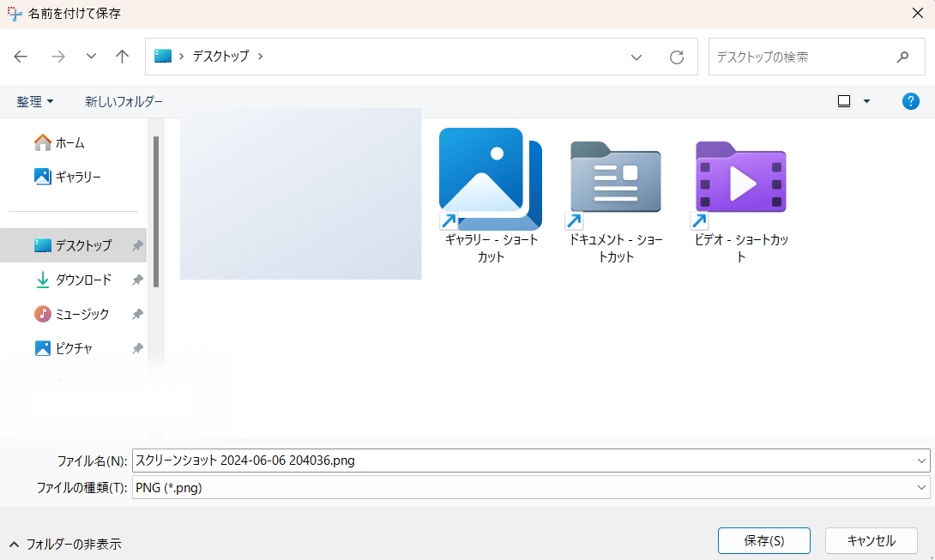The width and height of the screenshot is (935, 560).
Task: Open the 整理 dropdown menu
Action: [x=35, y=101]
